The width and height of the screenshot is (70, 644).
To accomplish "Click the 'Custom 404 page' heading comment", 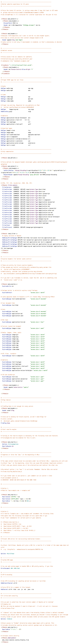I will click(x=7, y=560).
